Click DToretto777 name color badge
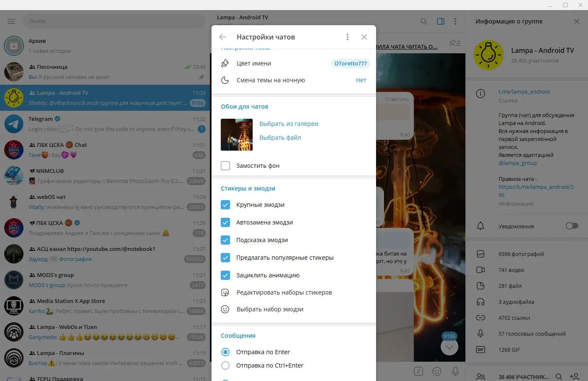 click(x=350, y=63)
